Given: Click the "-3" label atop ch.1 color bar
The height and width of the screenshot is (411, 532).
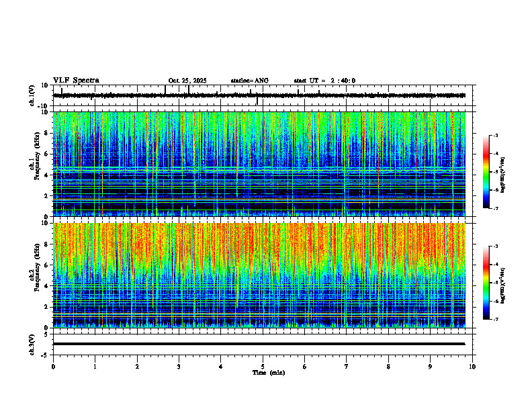Looking at the screenshot, I should click(x=495, y=135).
